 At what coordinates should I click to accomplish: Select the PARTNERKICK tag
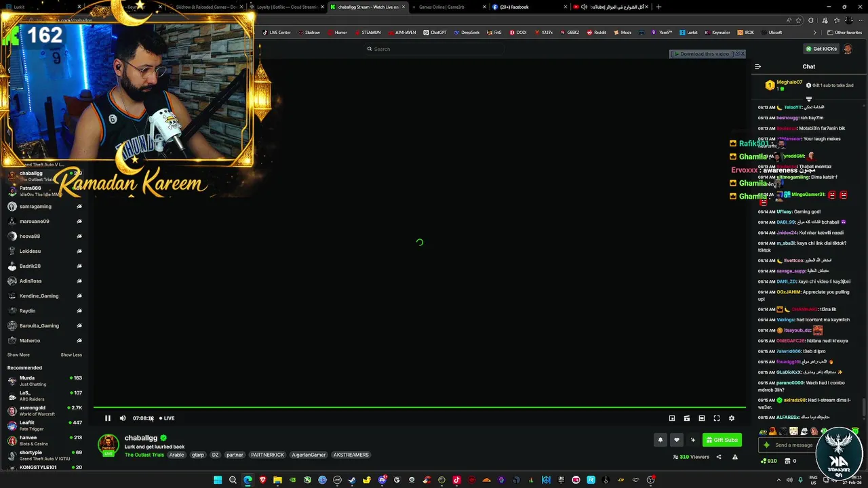(267, 455)
